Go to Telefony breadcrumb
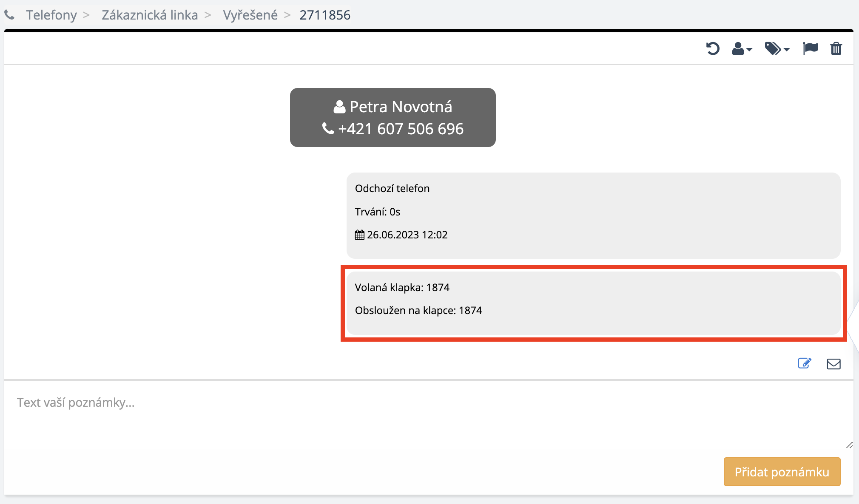The width and height of the screenshot is (859, 504). [51, 15]
